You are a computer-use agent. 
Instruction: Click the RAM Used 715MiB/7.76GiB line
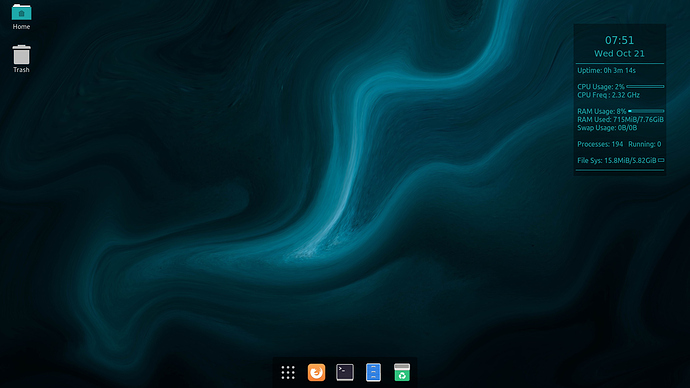pyautogui.click(x=620, y=120)
